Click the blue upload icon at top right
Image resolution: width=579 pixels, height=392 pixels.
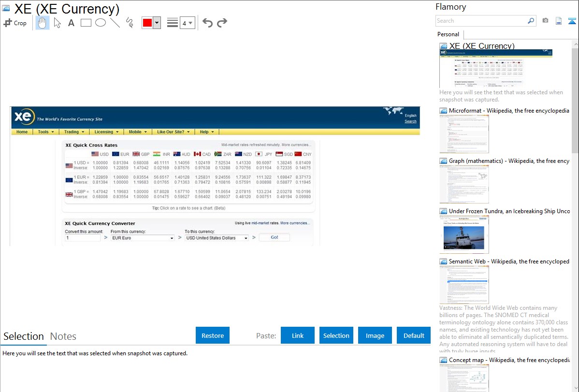click(572, 21)
